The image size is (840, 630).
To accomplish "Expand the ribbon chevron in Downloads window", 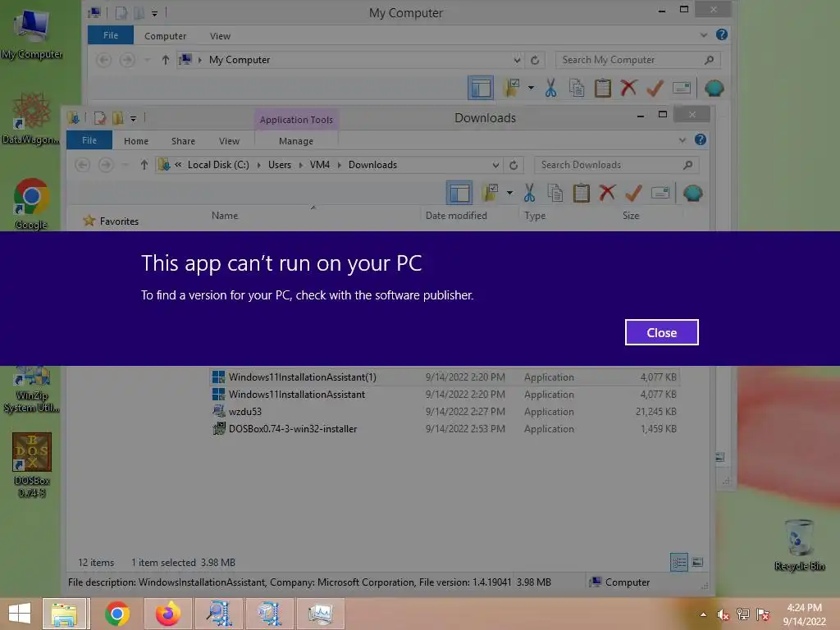I will click(x=682, y=140).
